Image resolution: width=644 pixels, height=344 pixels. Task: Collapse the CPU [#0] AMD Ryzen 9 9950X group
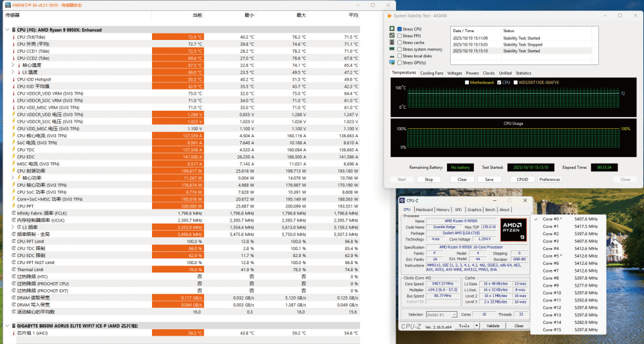tap(8, 30)
